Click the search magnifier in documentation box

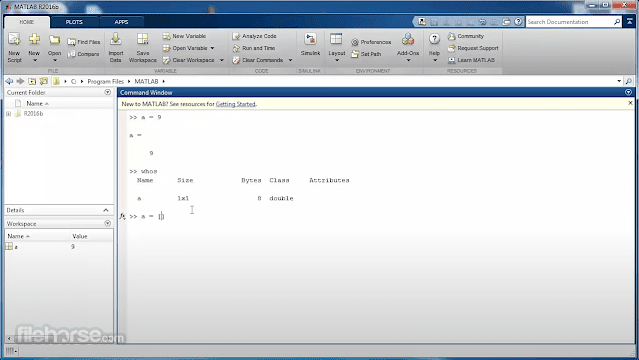(617, 22)
